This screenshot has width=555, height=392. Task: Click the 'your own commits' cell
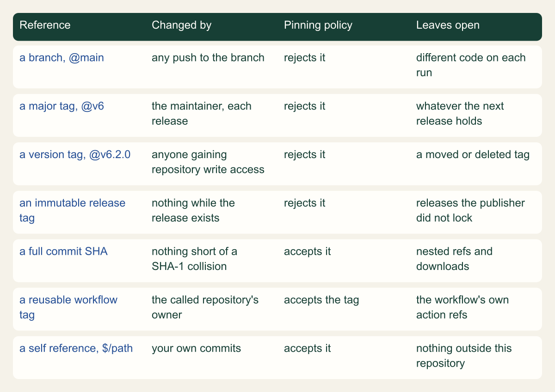196,348
